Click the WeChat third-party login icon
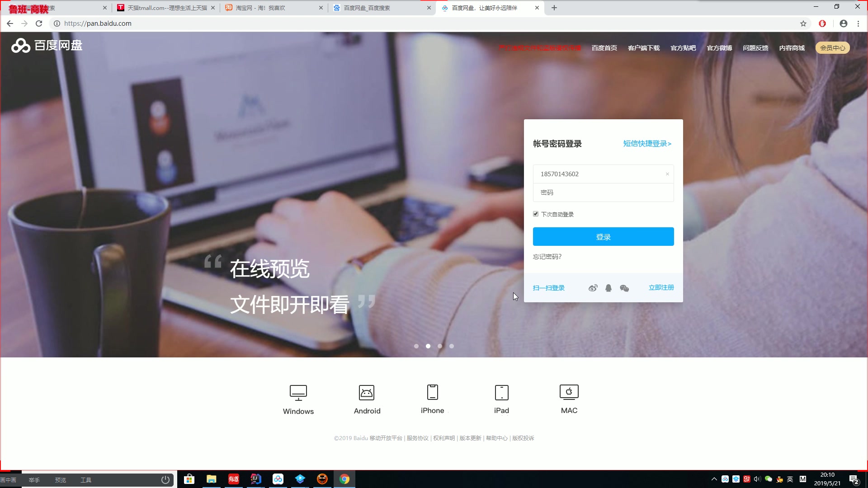 (x=624, y=288)
